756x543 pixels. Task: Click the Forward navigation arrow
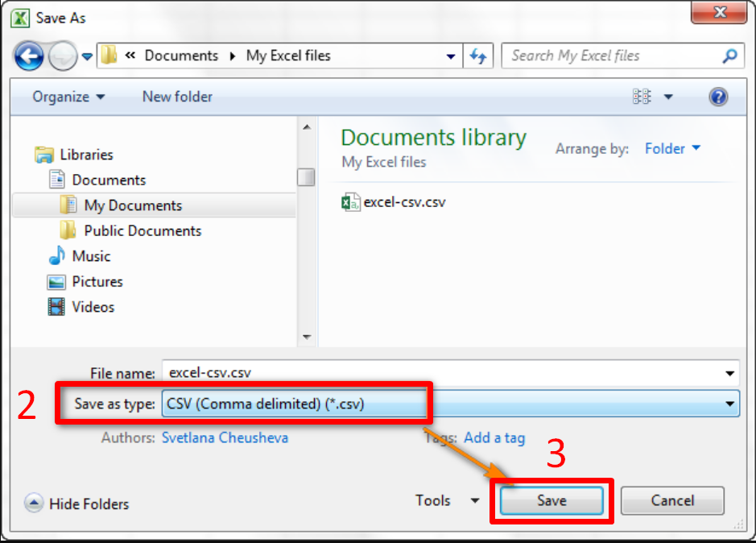click(63, 56)
